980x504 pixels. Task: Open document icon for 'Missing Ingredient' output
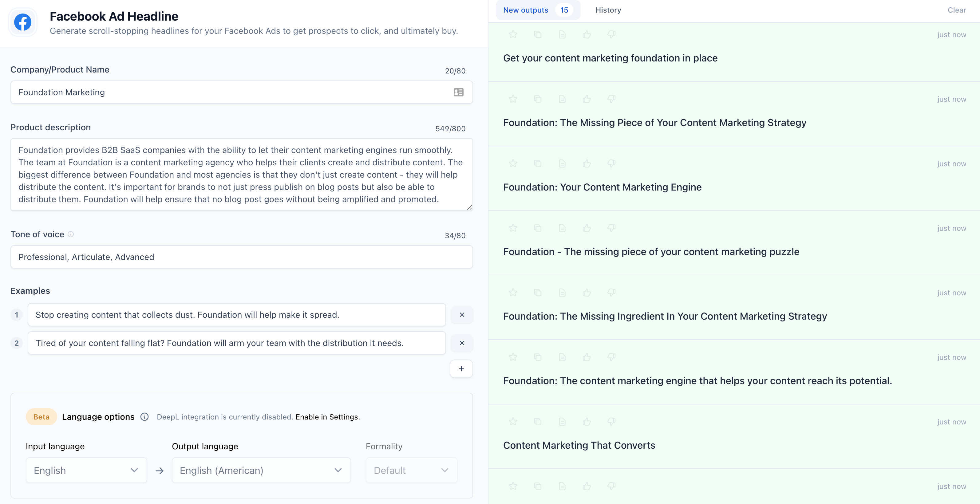point(562,293)
